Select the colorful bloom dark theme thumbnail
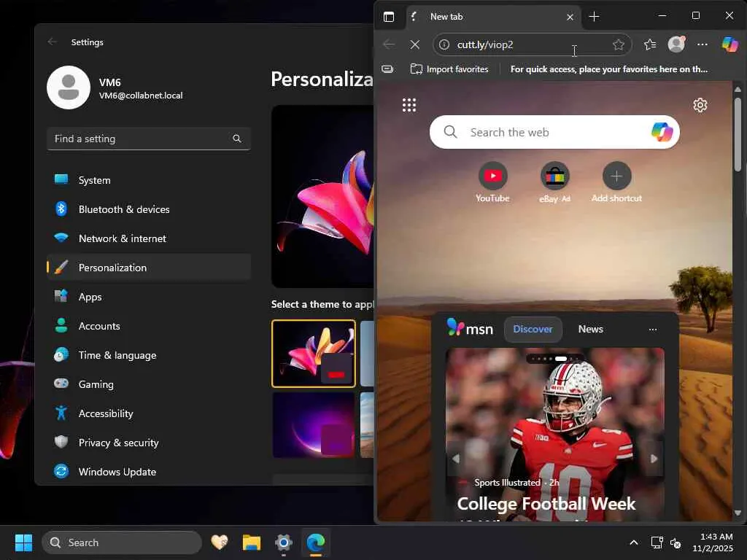747x560 pixels. 314,354
